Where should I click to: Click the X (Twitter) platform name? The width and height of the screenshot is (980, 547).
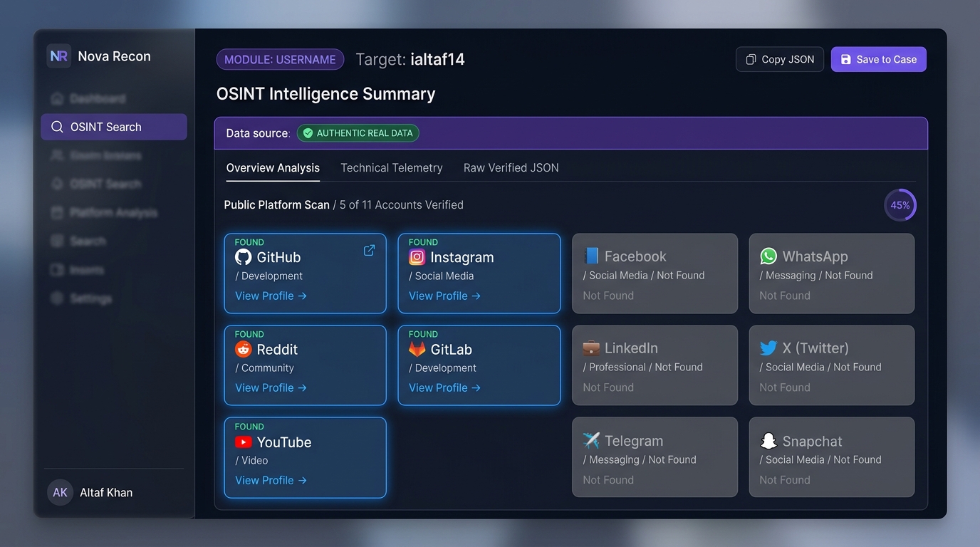815,348
